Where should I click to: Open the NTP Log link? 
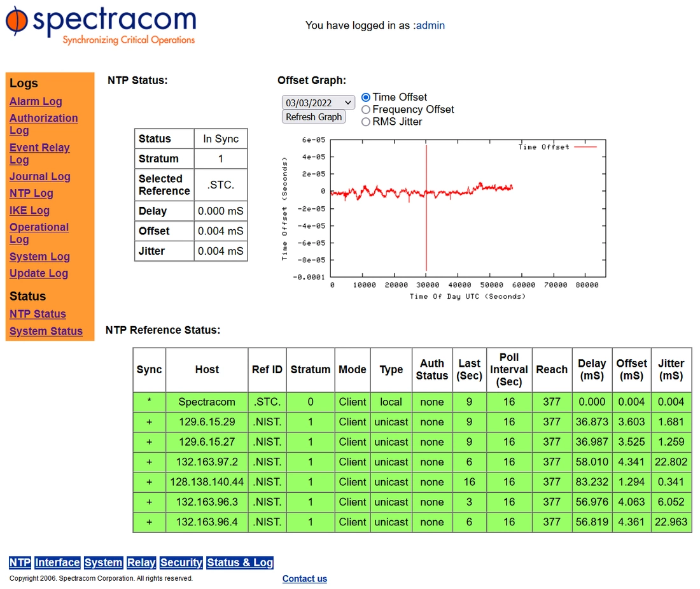(31, 194)
